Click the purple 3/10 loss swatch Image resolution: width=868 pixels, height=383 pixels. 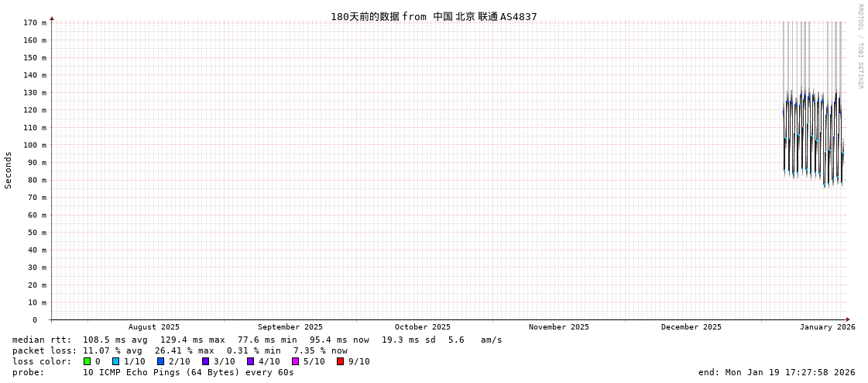(206, 361)
